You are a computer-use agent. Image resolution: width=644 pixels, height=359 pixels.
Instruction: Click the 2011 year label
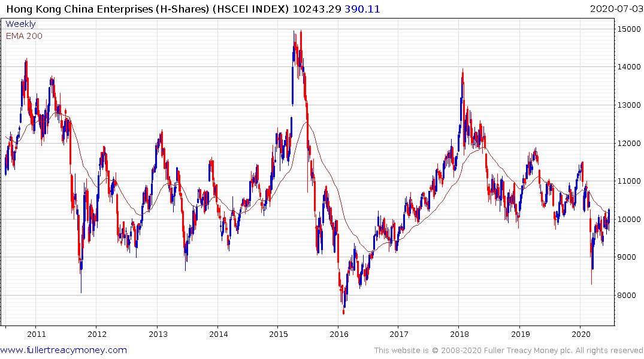tap(37, 334)
